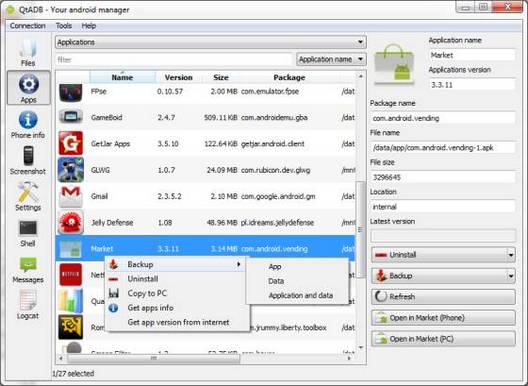Click Open in Market (Phone) button
Screen dimensions: 528x386
click(x=443, y=318)
